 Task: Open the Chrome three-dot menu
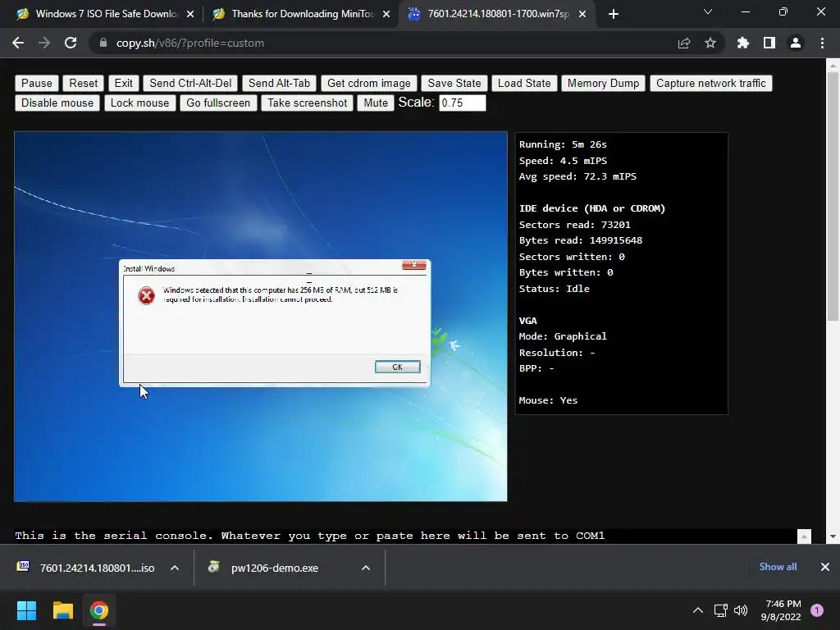[822, 43]
